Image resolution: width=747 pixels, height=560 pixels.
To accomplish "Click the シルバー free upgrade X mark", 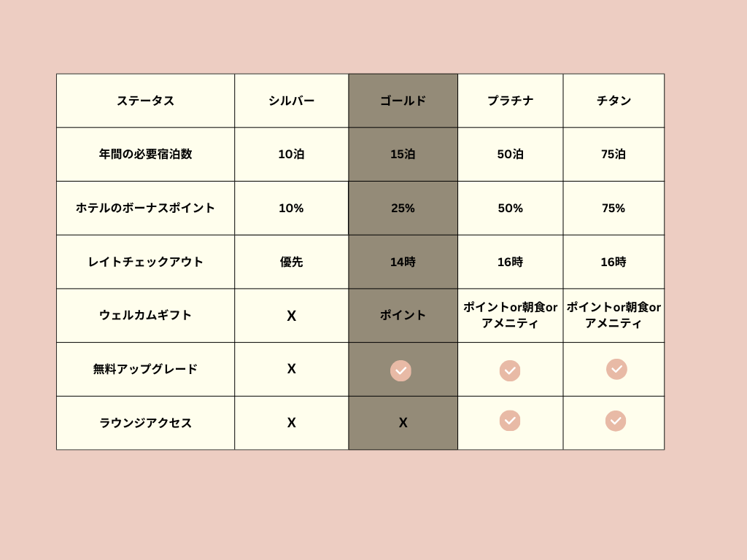I will pyautogui.click(x=291, y=369).
